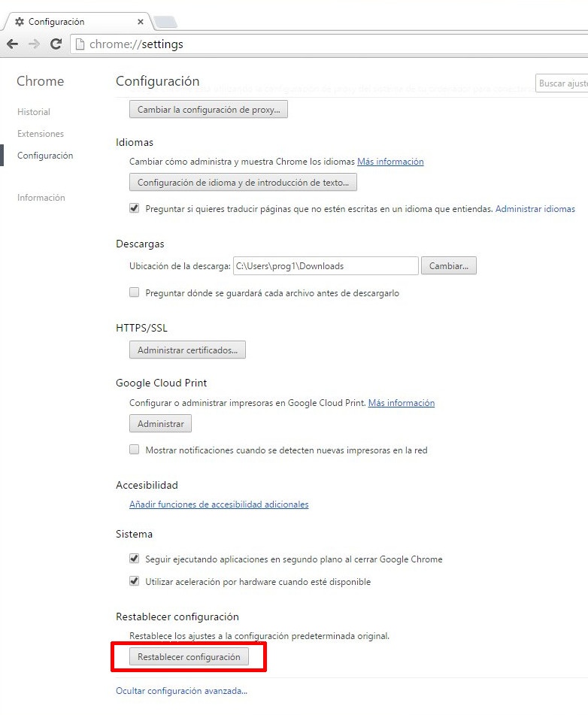Click the Restablecer configuración section heading

pos(177,617)
